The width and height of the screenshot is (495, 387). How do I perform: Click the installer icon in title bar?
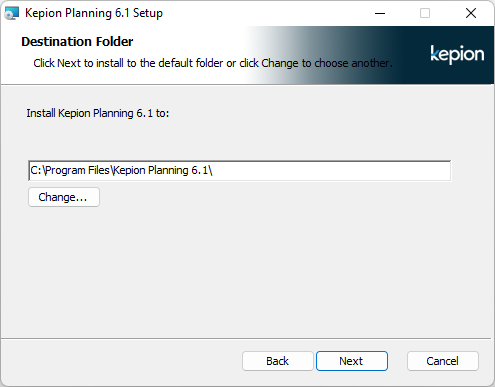(x=12, y=13)
